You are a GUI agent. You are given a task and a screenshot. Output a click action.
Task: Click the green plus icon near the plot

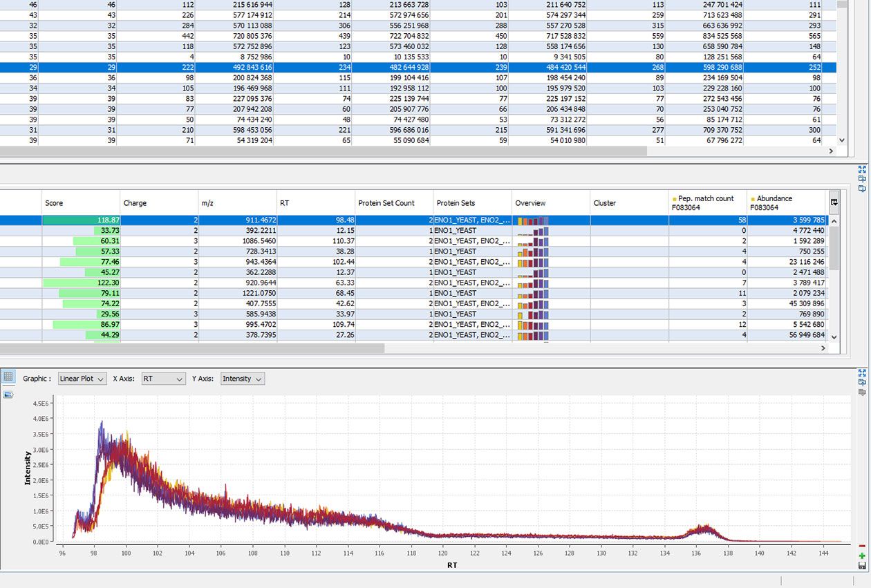(862, 556)
